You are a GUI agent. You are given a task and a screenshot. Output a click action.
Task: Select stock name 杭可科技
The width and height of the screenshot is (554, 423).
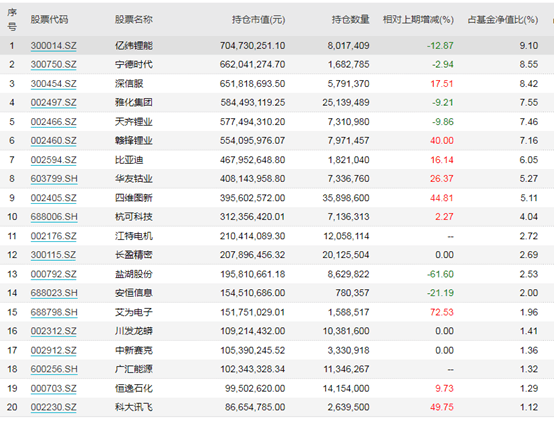[134, 217]
